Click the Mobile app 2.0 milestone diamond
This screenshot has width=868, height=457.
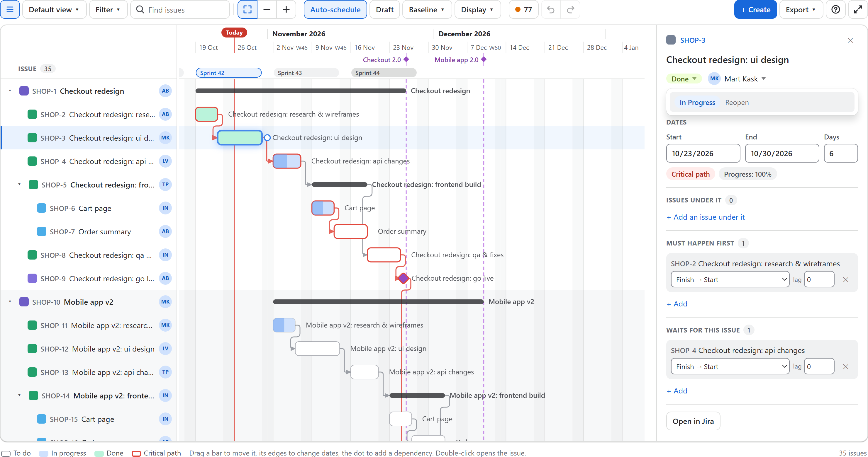pyautogui.click(x=484, y=59)
